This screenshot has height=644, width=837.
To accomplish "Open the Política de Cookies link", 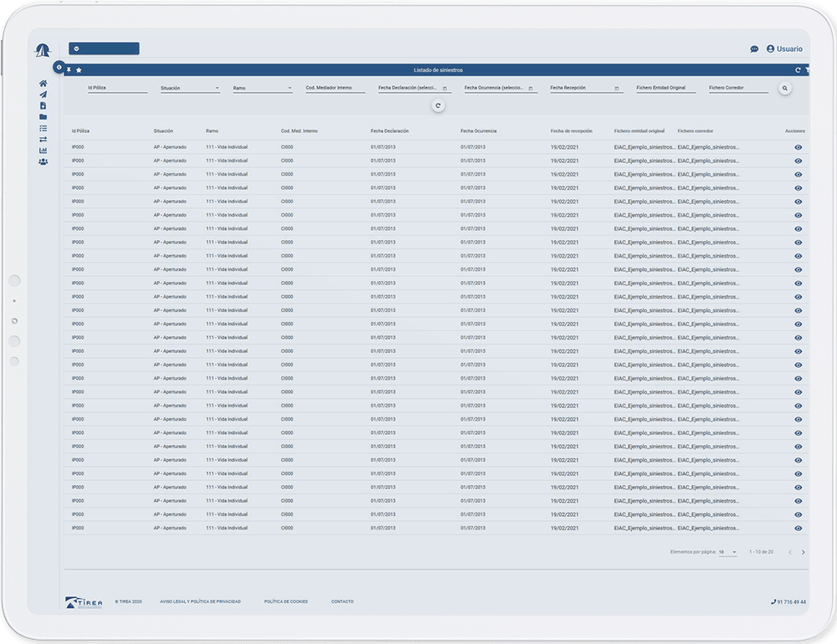I will [285, 601].
